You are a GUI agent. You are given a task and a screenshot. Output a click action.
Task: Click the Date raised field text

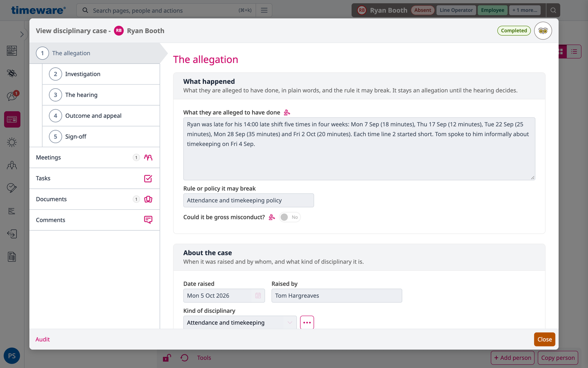[x=208, y=296]
